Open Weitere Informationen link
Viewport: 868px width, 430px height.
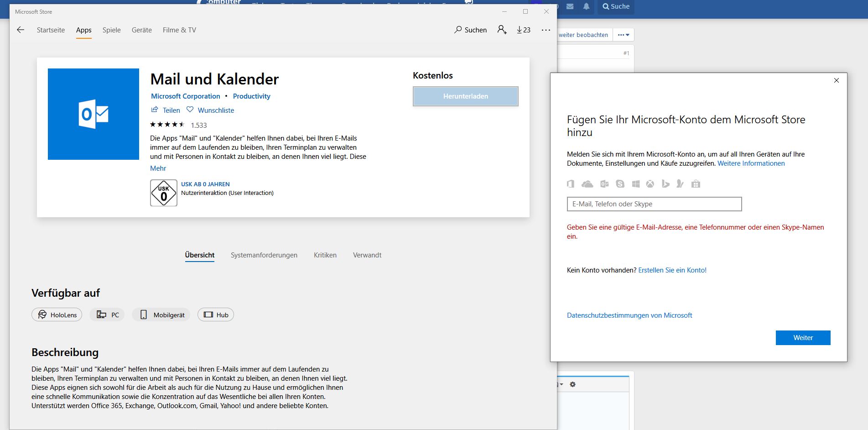751,163
